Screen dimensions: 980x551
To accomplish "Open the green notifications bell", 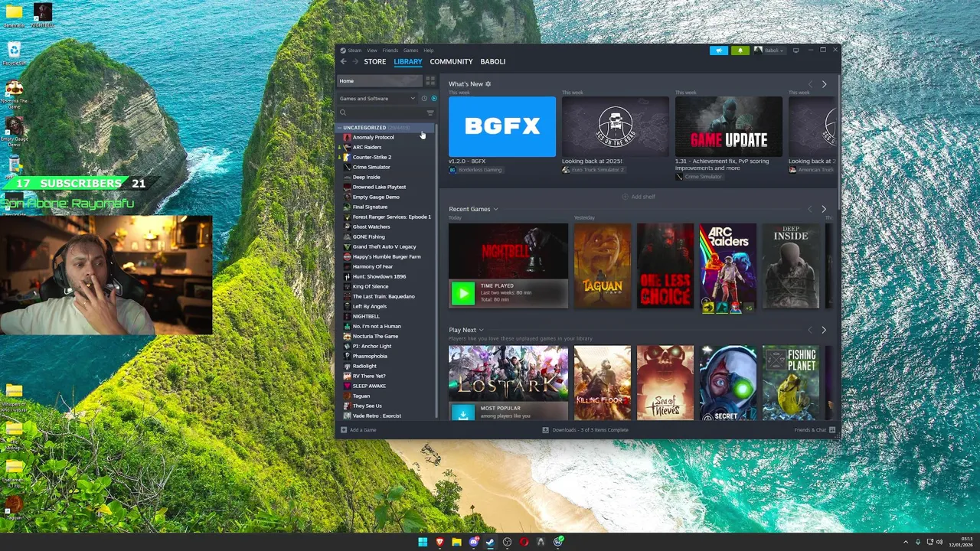I will click(740, 51).
